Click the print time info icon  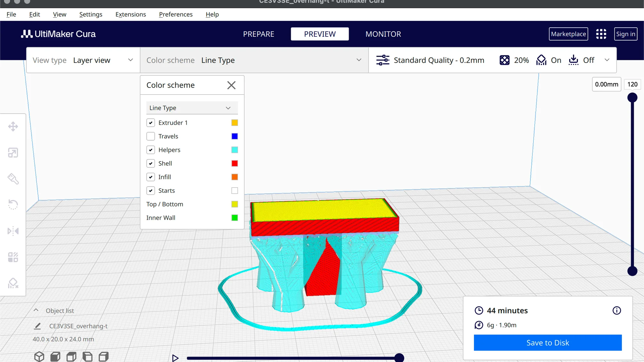click(x=617, y=311)
